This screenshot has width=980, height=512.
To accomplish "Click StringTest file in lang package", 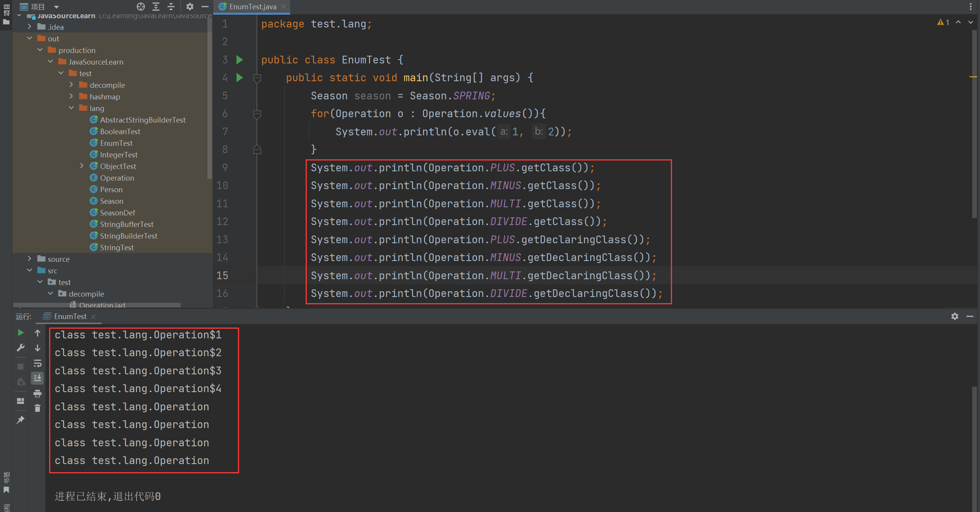I will tap(115, 247).
